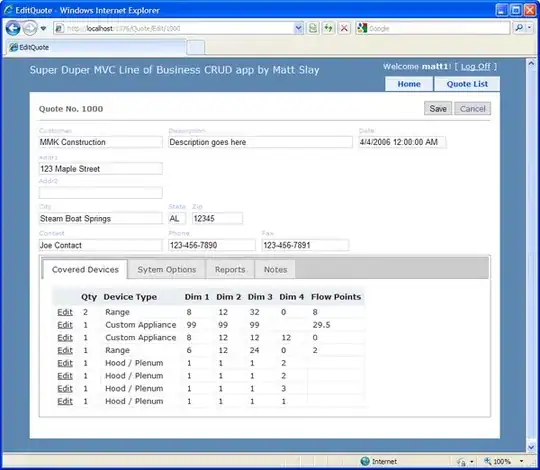This screenshot has width=540, height=470.
Task: Edit the Custom Appliance row with flow 0
Action: [65, 337]
